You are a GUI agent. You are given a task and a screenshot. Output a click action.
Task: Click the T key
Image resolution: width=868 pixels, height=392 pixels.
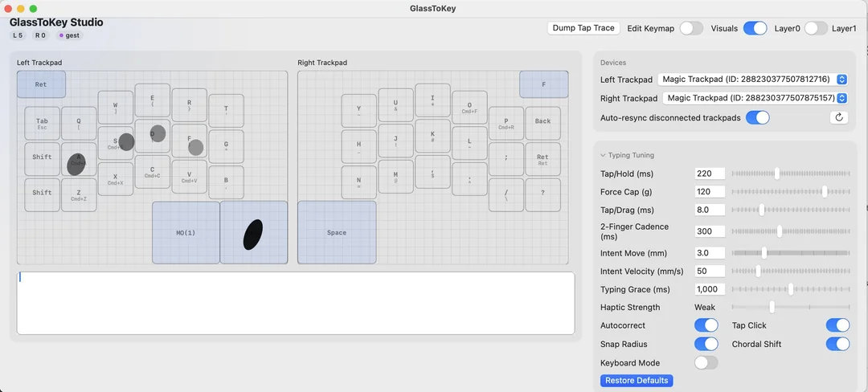(226, 111)
